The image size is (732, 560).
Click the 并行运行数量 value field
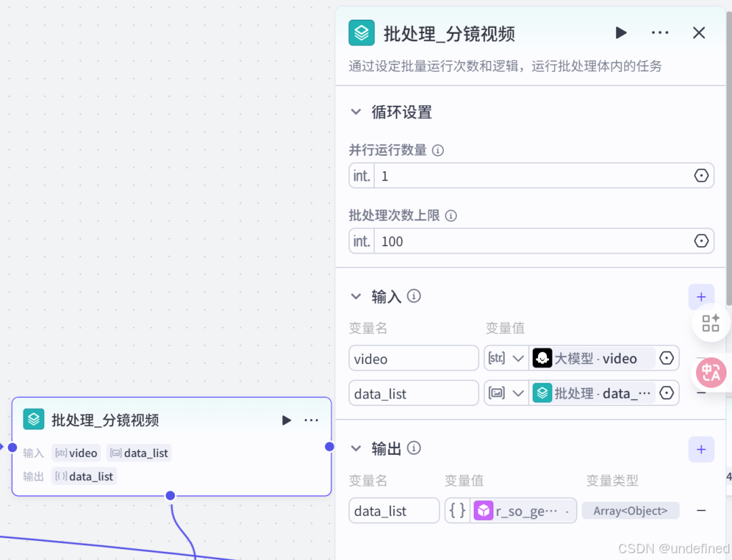point(532,176)
